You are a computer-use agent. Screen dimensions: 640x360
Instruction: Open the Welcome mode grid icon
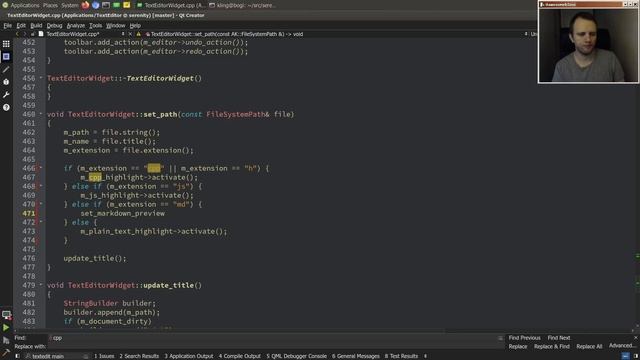(x=6, y=44)
